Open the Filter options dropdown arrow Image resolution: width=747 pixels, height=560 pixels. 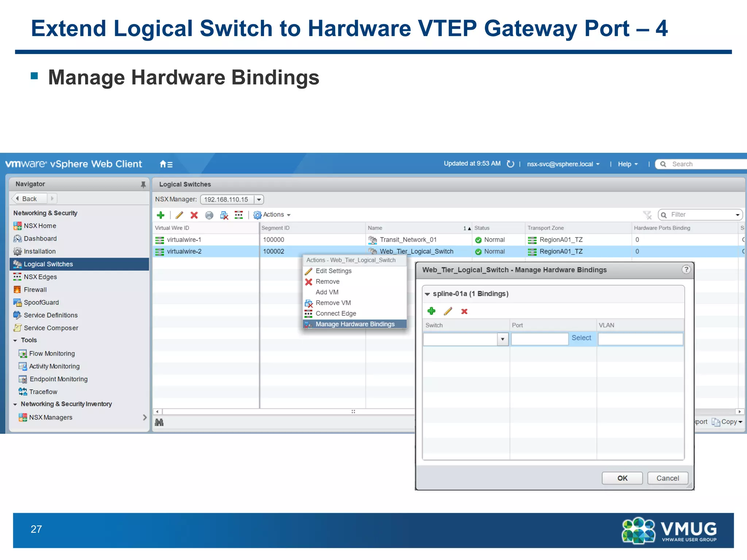point(737,215)
